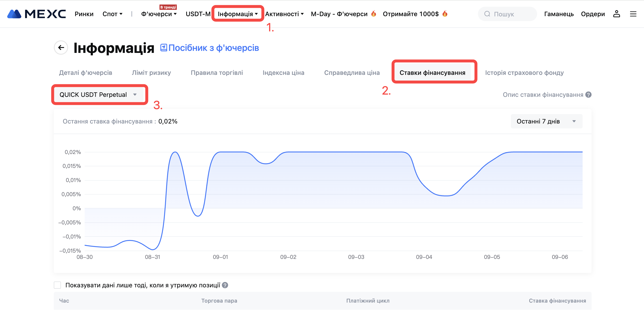The image size is (644, 312).
Task: Open the Посібник з ф'ючерсів link
Action: (x=214, y=48)
